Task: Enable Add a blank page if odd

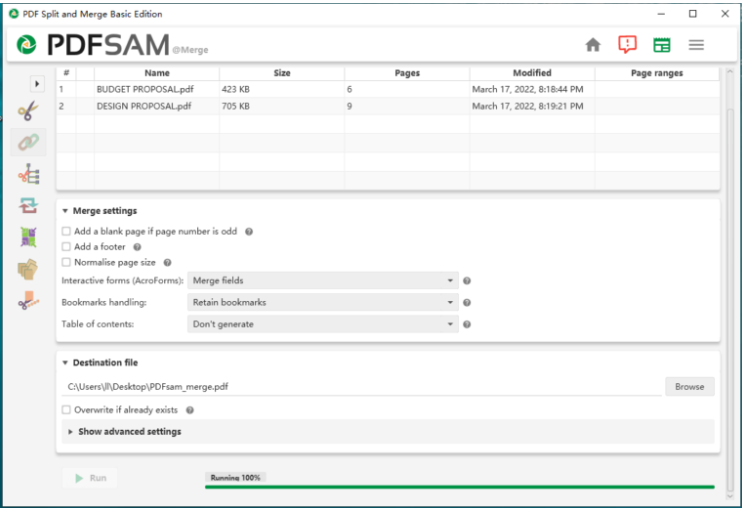Action: (x=66, y=231)
